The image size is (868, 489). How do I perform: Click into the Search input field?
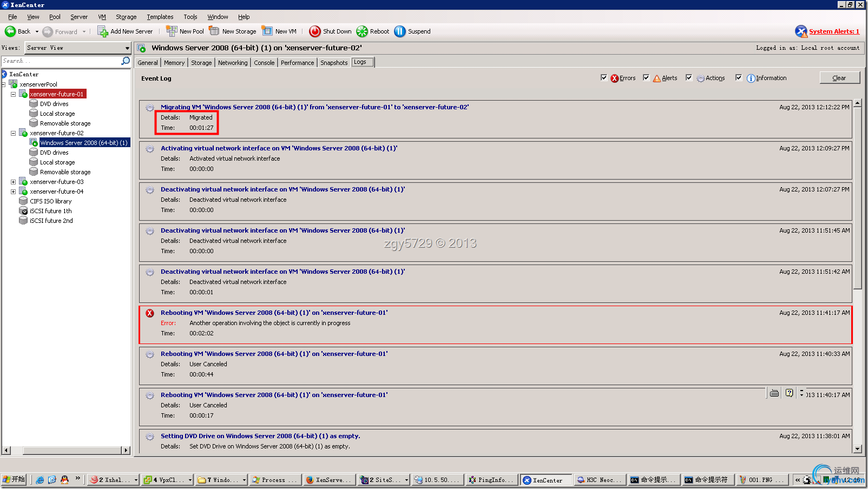pos(61,61)
